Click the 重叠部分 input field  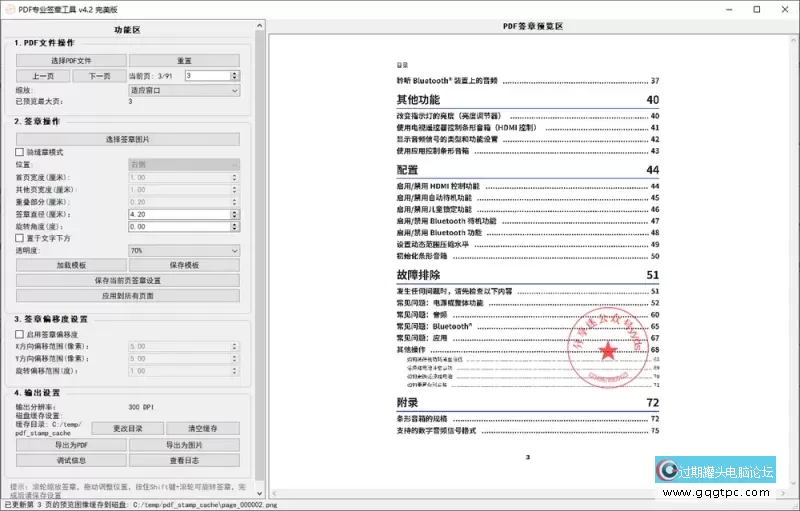pyautogui.click(x=180, y=202)
